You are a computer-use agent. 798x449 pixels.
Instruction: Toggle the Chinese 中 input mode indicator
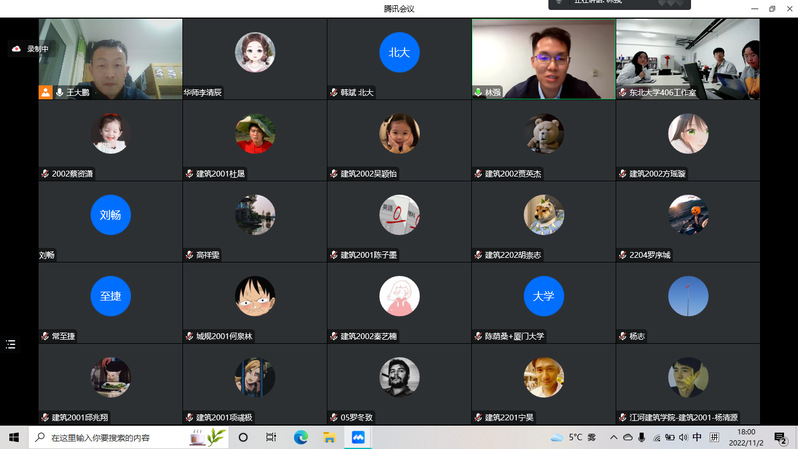click(x=697, y=437)
